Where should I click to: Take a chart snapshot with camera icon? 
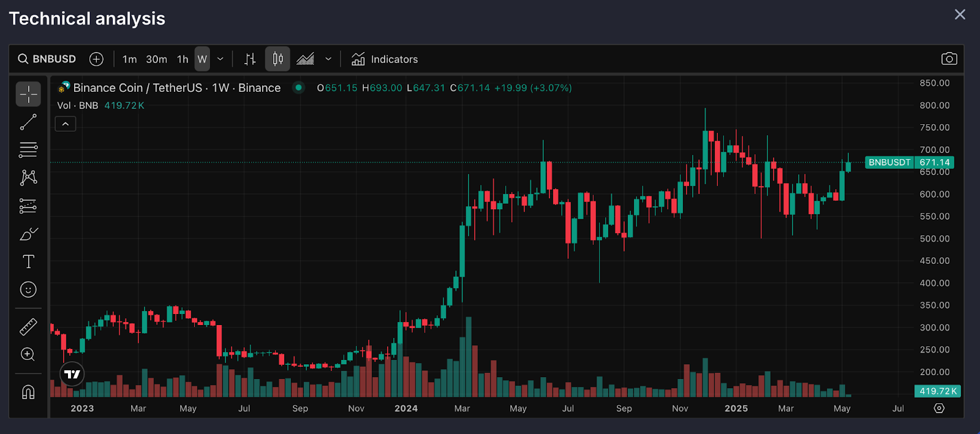coord(949,59)
